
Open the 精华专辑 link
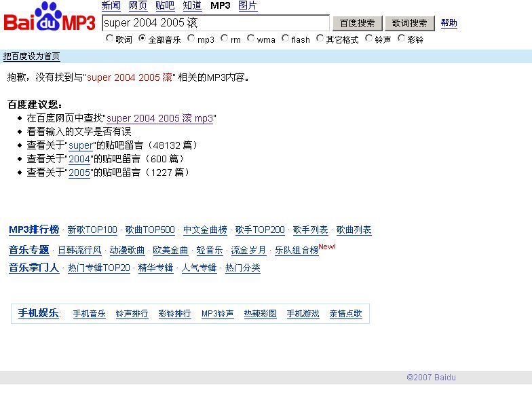[x=156, y=268]
